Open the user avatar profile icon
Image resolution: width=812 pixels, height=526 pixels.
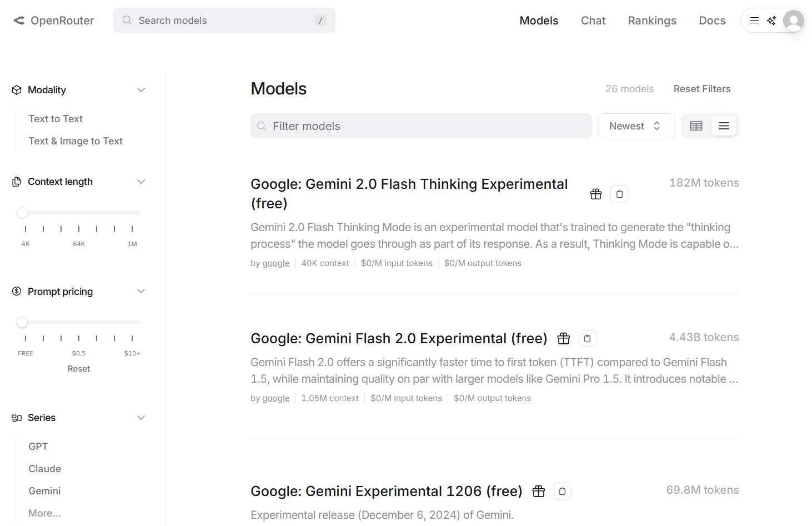pos(794,21)
